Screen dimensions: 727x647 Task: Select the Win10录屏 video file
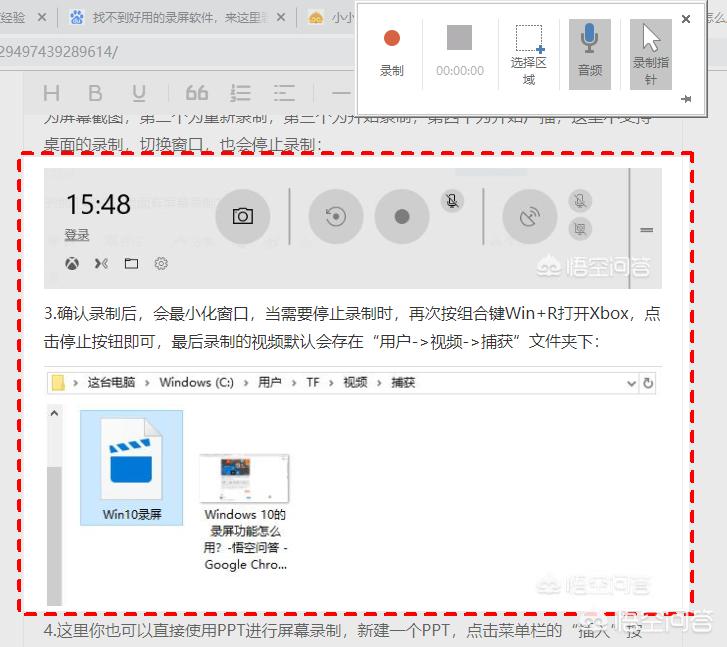(131, 468)
